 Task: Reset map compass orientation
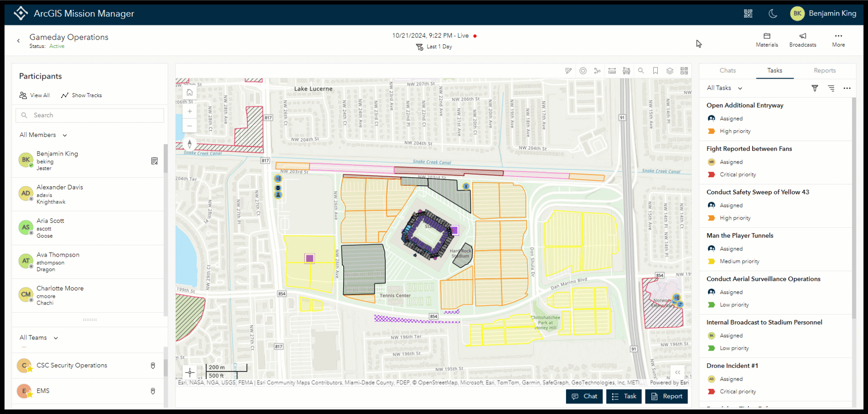pyautogui.click(x=190, y=144)
